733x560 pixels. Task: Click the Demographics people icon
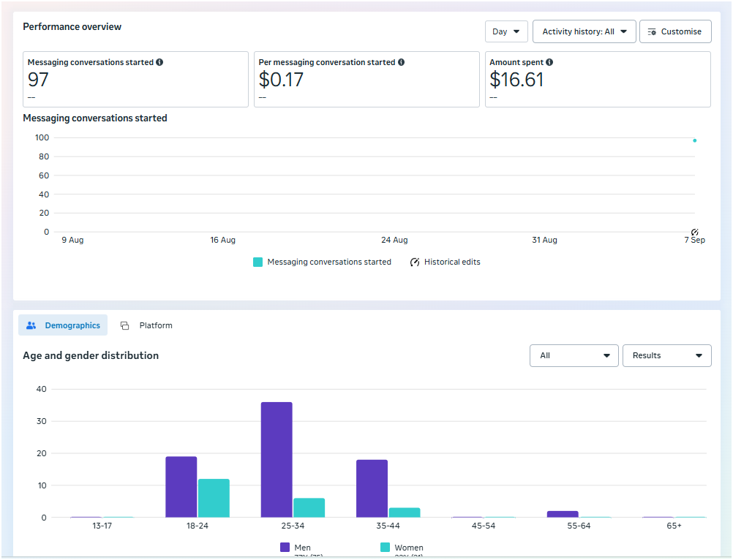click(x=31, y=325)
